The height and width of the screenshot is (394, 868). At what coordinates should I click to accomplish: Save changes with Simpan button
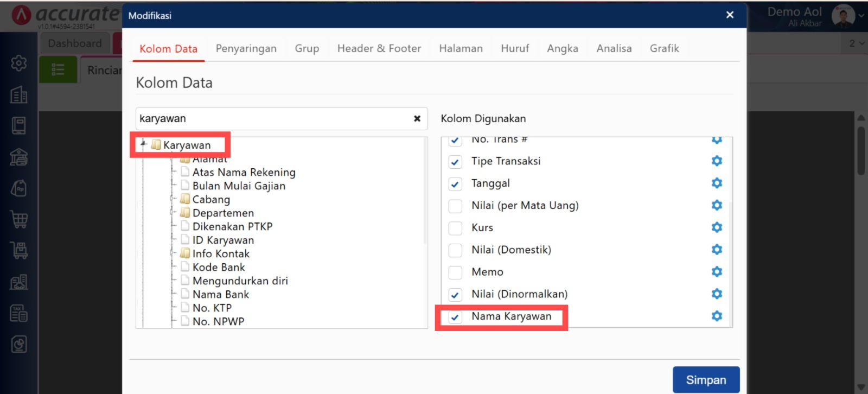pyautogui.click(x=706, y=380)
